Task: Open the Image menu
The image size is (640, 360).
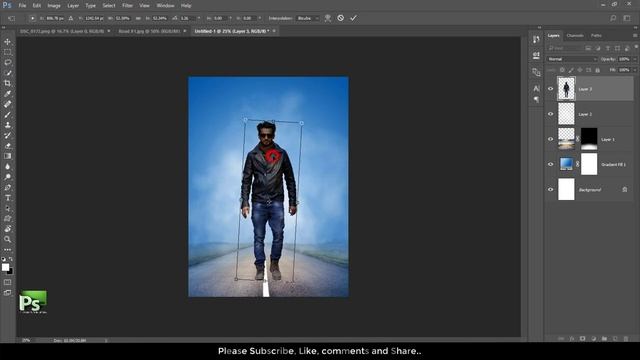Action: pyautogui.click(x=53, y=6)
